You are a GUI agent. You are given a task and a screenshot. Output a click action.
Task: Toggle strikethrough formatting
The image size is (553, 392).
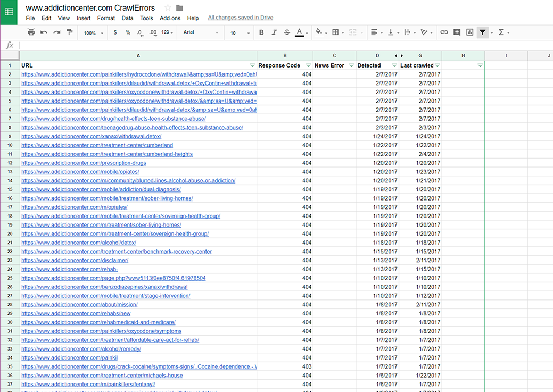(287, 32)
